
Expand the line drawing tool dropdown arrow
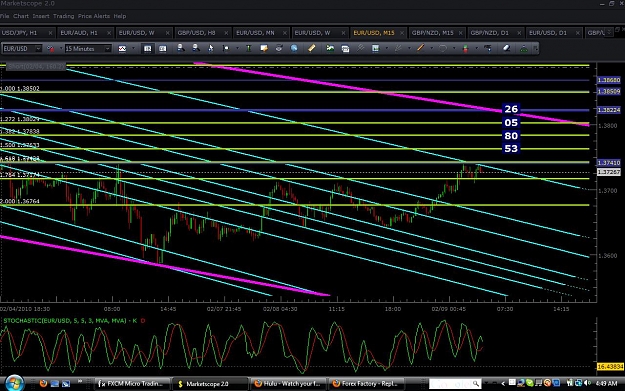pyautogui.click(x=431, y=49)
